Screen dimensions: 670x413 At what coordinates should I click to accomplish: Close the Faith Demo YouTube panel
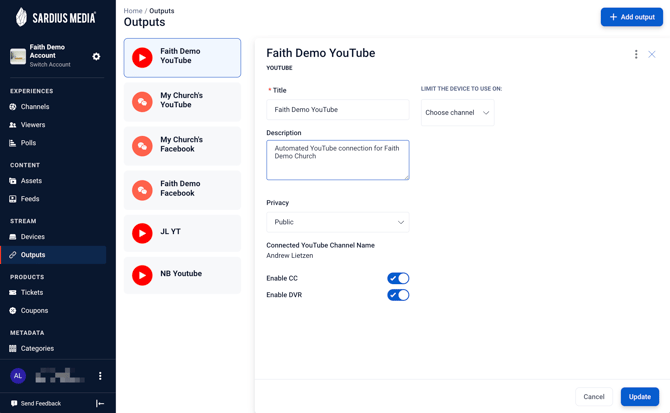tap(652, 54)
